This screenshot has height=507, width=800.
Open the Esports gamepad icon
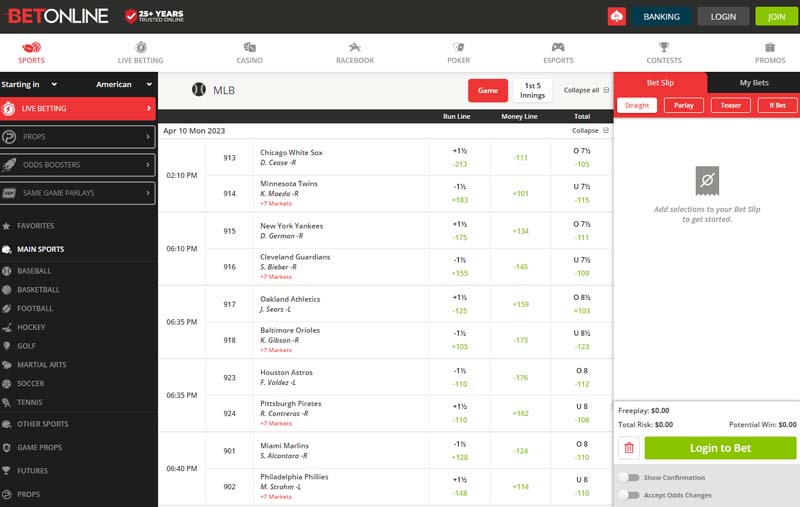pos(558,47)
